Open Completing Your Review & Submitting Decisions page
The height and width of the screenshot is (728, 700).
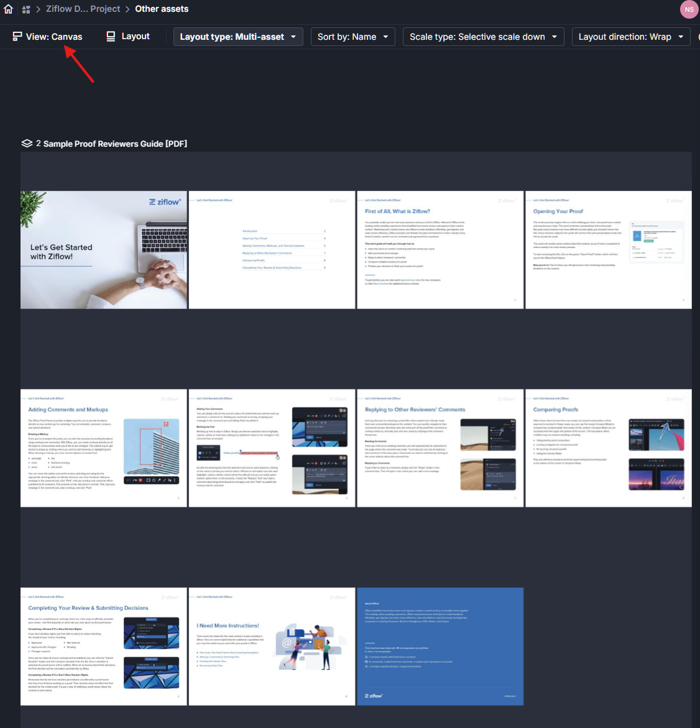click(x=104, y=647)
